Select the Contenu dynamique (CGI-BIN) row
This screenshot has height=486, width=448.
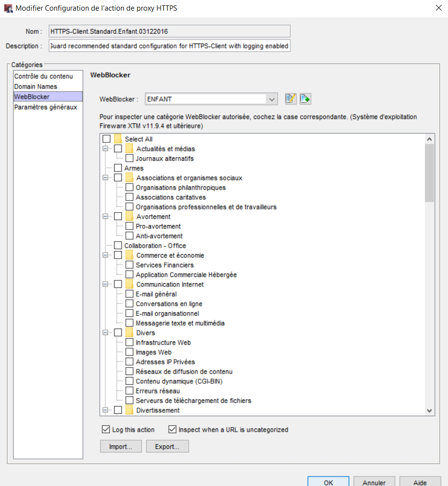(x=179, y=381)
